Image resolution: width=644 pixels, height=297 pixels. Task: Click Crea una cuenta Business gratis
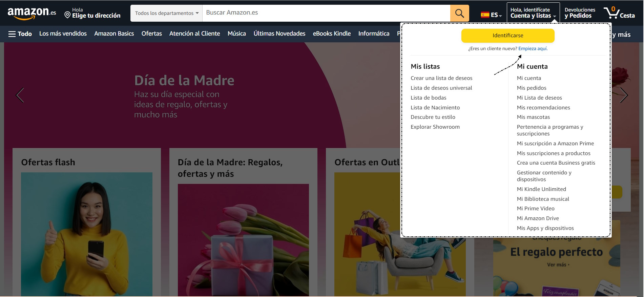(x=556, y=163)
